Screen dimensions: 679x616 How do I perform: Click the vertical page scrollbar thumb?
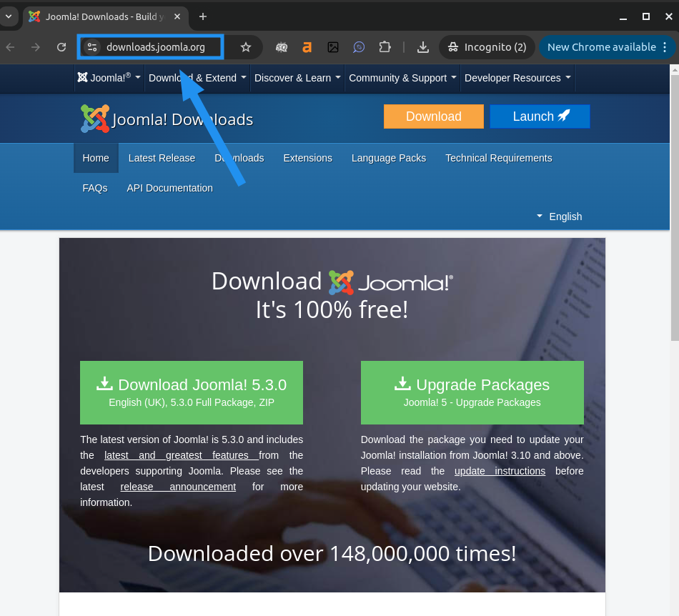(675, 208)
